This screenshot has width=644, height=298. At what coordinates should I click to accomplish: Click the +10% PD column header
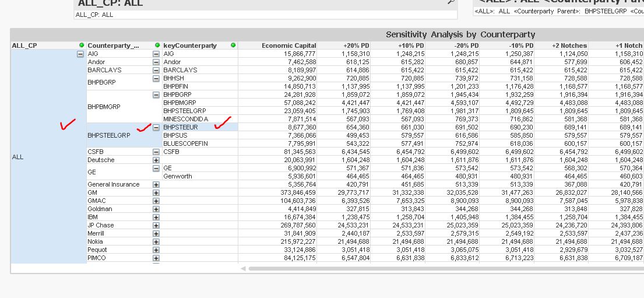[x=399, y=45]
